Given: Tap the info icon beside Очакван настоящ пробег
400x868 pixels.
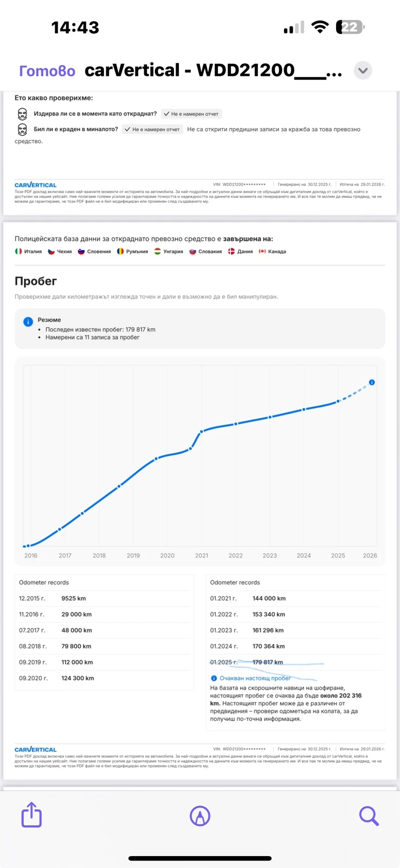Looking at the screenshot, I should pos(214,678).
